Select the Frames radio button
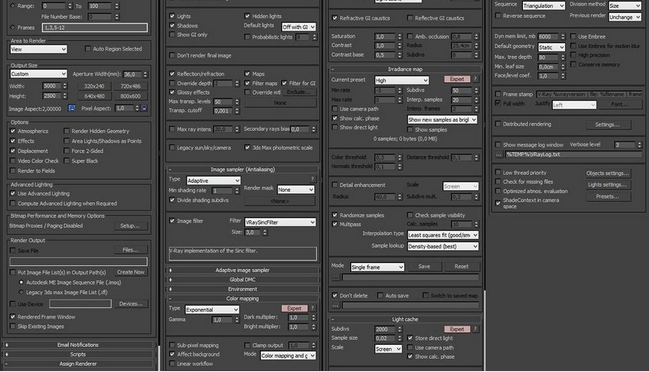The image size is (649, 372). tap(12, 28)
